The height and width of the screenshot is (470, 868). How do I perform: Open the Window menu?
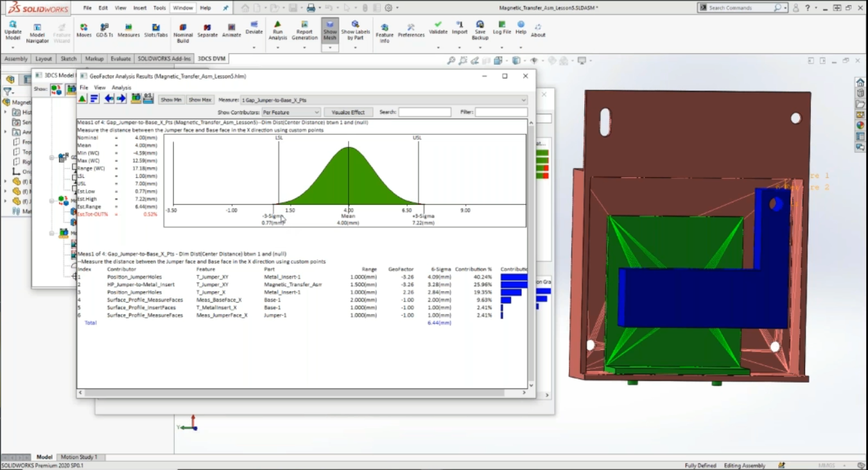tap(183, 8)
